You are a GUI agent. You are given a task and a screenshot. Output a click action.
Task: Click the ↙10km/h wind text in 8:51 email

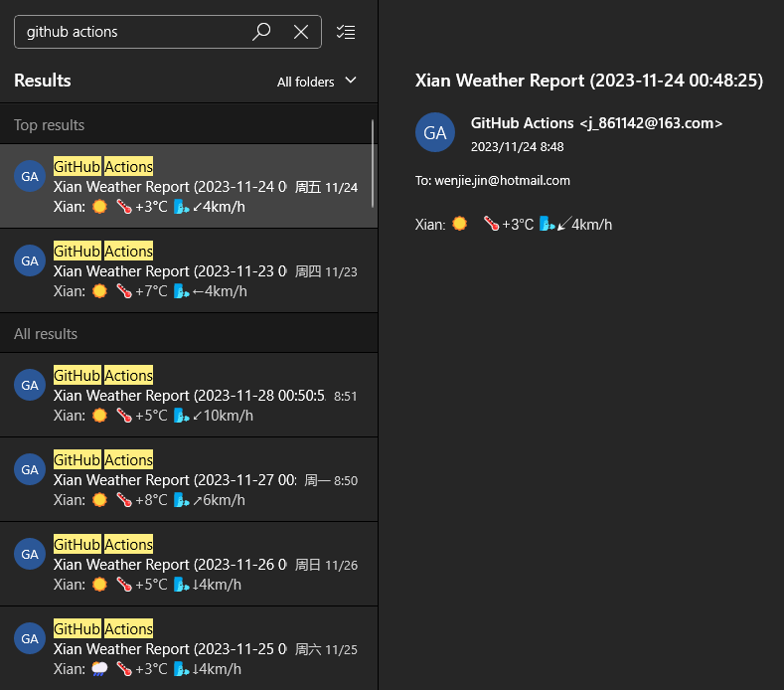[223, 416]
